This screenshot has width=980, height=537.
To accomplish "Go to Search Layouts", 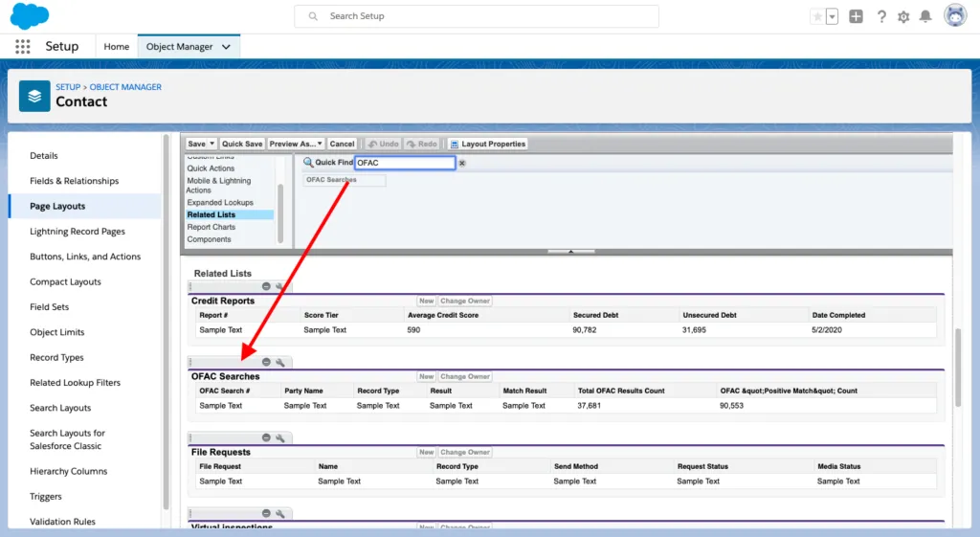I will pos(60,408).
